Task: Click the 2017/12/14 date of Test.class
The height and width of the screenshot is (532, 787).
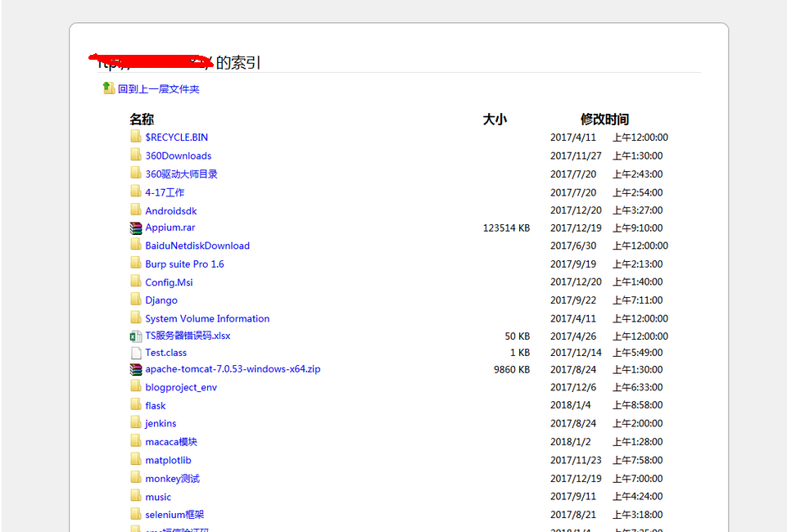Action: click(576, 353)
